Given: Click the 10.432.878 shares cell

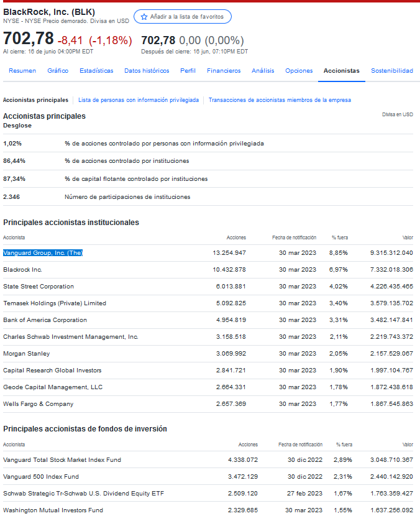Looking at the screenshot, I should coord(229,270).
